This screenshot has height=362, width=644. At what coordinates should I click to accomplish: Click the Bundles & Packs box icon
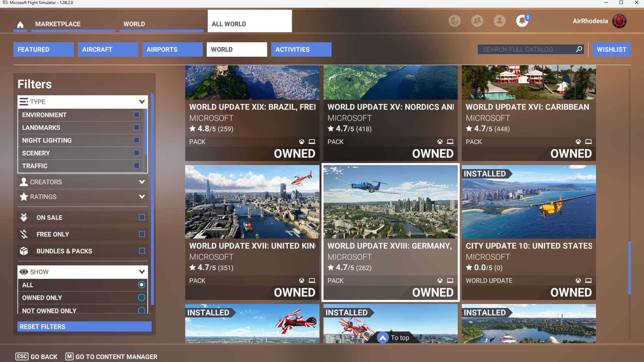pyautogui.click(x=23, y=251)
